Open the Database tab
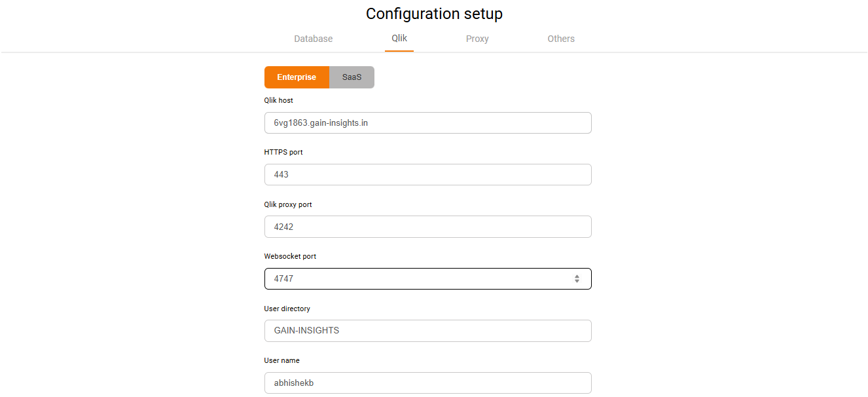This screenshot has width=868, height=397. point(313,39)
